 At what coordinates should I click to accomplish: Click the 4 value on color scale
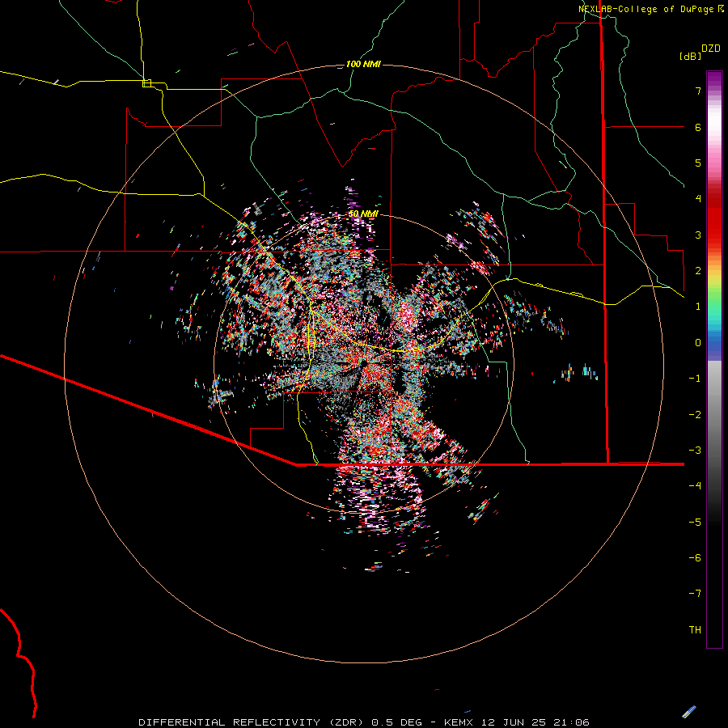tap(698, 199)
